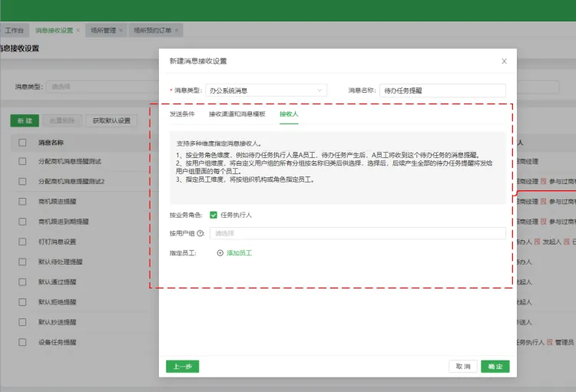576x392 pixels.
Task: Click the 默认拒绝提醒 row text
Action: click(58, 302)
